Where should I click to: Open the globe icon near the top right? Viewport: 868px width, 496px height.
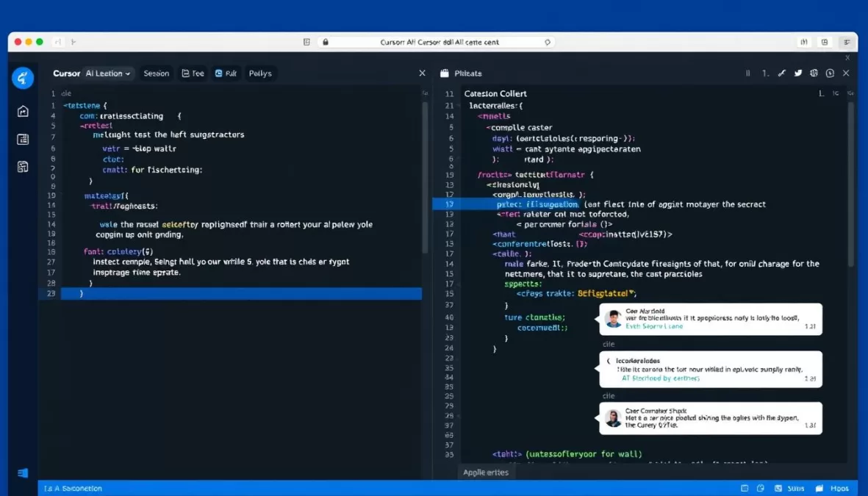coord(814,73)
